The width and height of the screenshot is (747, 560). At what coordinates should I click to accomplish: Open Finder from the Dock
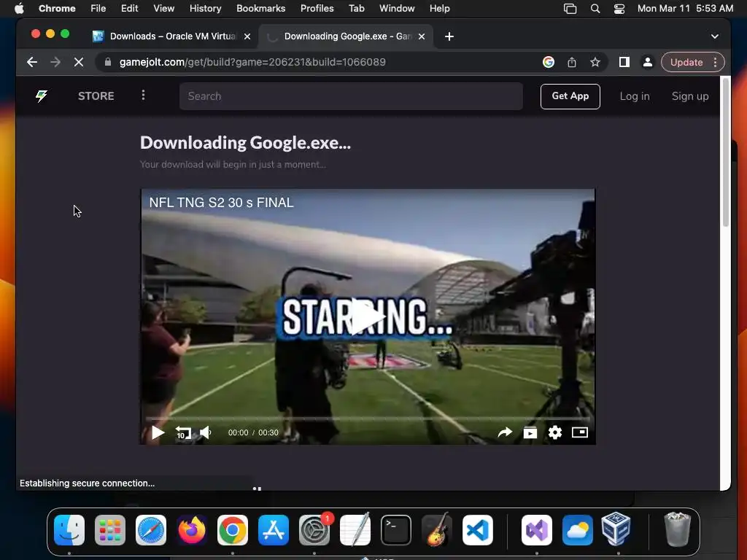click(69, 530)
